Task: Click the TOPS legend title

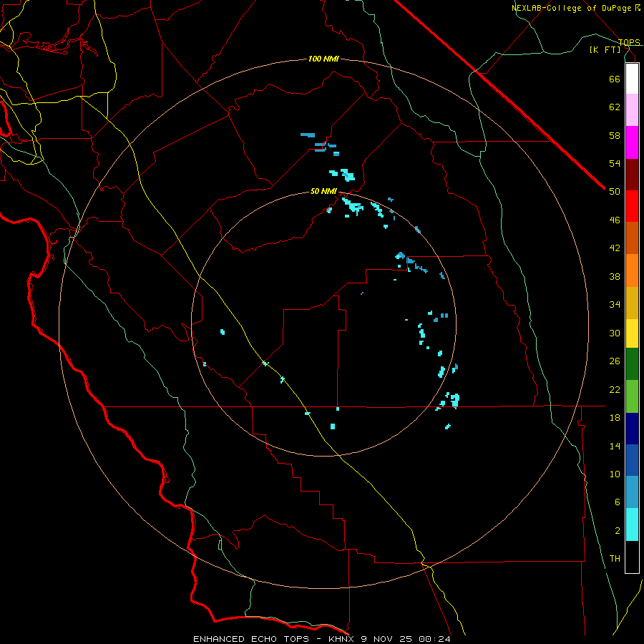Action: (x=629, y=42)
